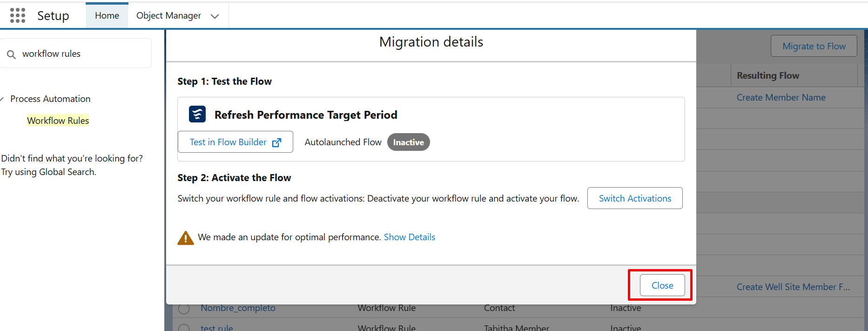Open the Show Details link
This screenshot has width=868, height=331.
410,237
